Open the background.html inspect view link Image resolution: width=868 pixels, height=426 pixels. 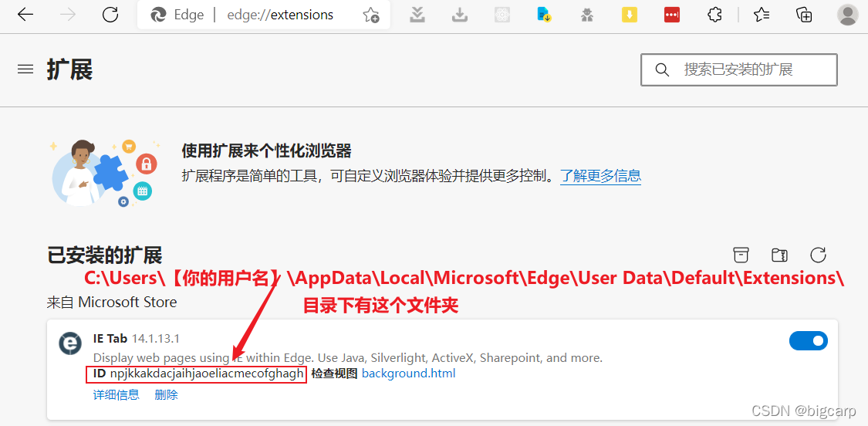(x=408, y=374)
